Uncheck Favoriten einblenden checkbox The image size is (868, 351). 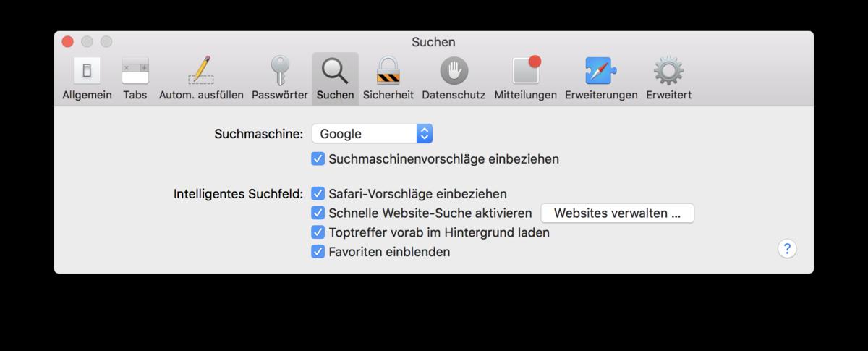[318, 252]
